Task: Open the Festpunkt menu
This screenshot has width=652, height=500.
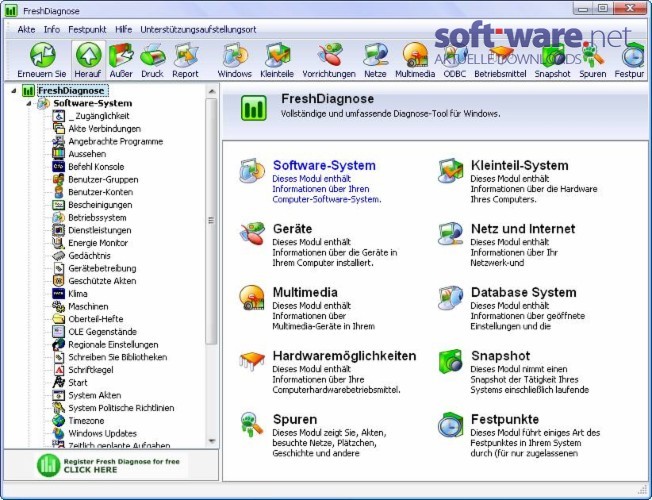Action: [x=87, y=30]
